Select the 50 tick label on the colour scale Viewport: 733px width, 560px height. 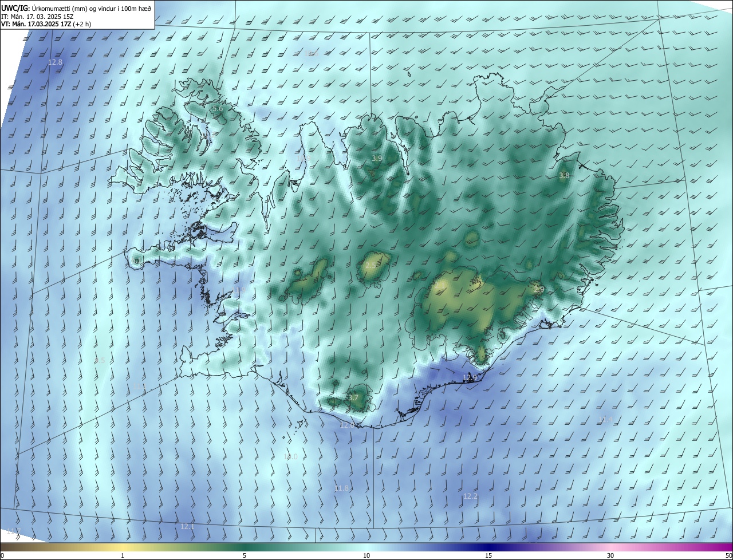tap(728, 555)
